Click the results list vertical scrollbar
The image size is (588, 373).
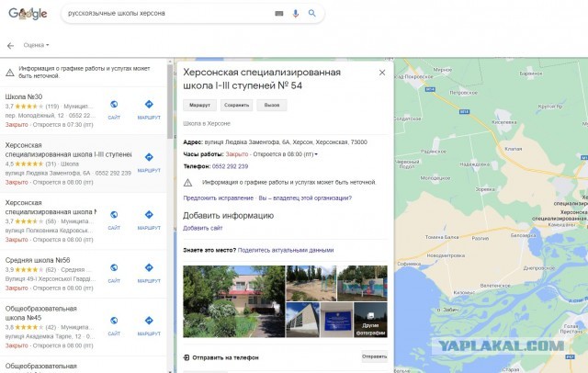[170, 101]
